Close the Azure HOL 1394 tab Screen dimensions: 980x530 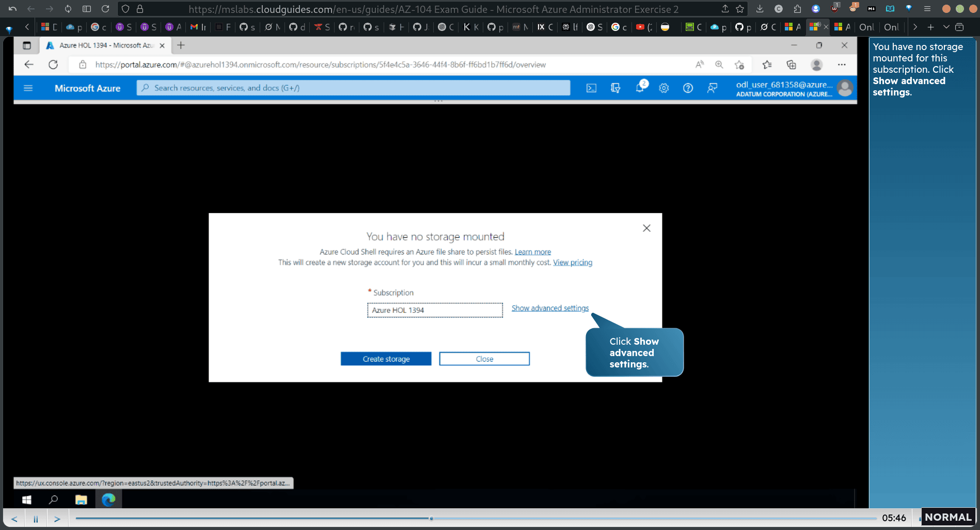click(x=162, y=45)
